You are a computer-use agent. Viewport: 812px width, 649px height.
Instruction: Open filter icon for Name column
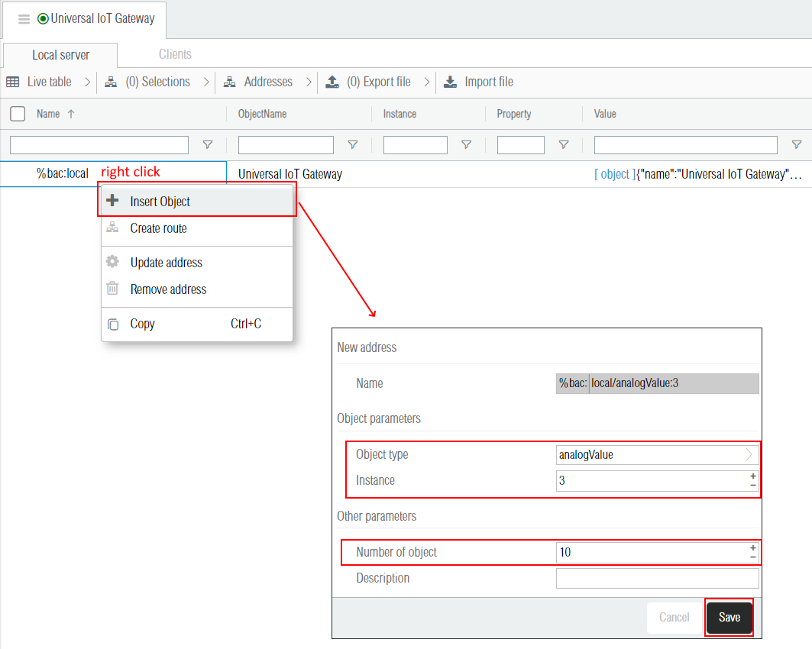[207, 145]
